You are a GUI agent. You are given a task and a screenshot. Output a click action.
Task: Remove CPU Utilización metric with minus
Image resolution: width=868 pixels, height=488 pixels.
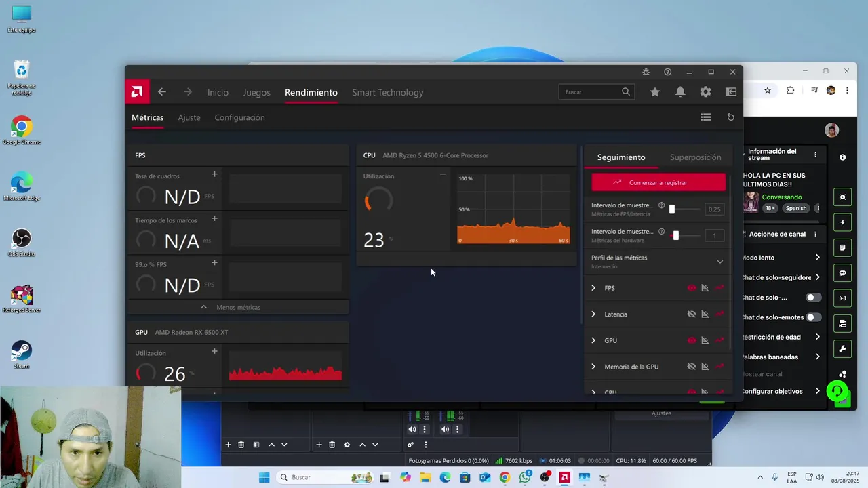click(x=443, y=174)
